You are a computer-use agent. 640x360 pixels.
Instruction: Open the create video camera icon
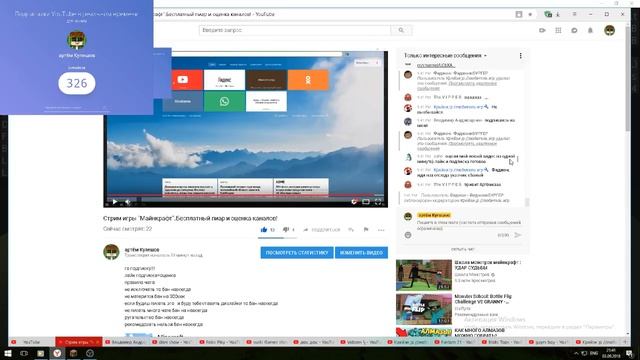(542, 30)
